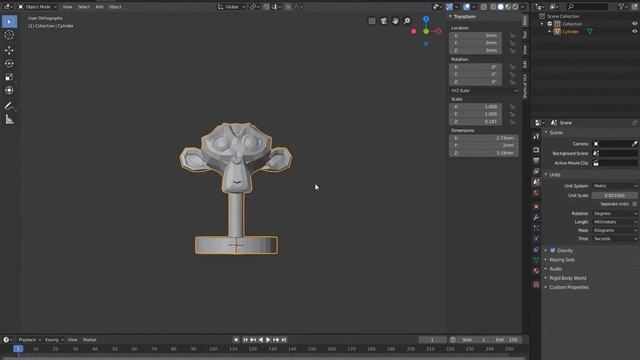Screen dimensions: 640x360
Task: Toggle viewport overlays button
Action: 467,7
